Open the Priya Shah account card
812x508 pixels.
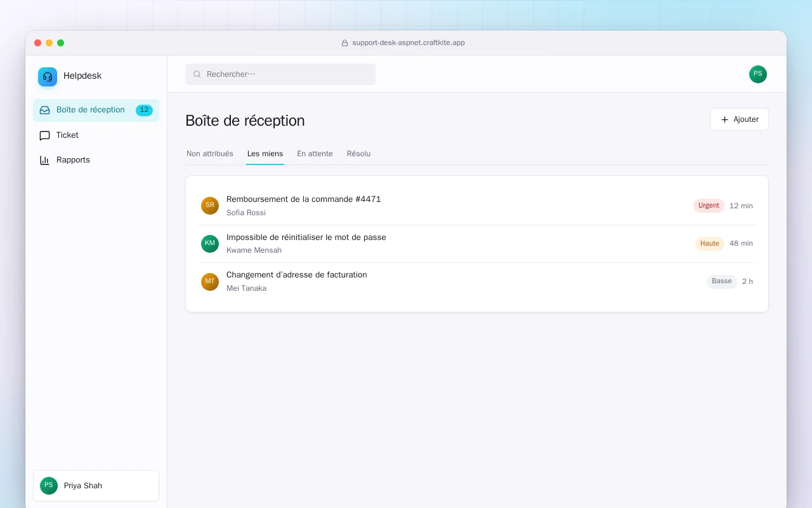(x=96, y=486)
